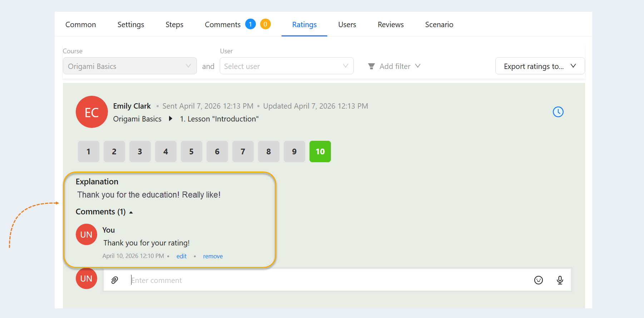This screenshot has width=644, height=318.
Task: Select rating value 9
Action: 294,151
